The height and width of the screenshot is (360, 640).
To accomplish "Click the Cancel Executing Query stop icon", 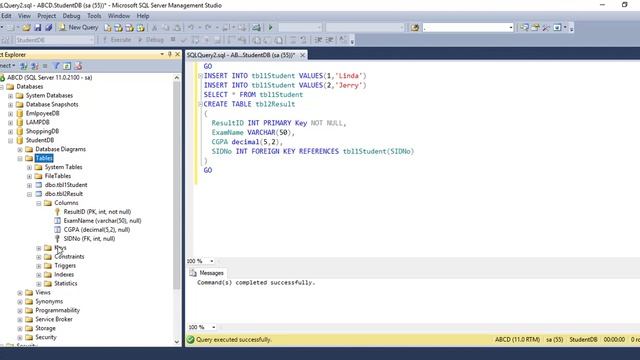I will tap(173, 40).
